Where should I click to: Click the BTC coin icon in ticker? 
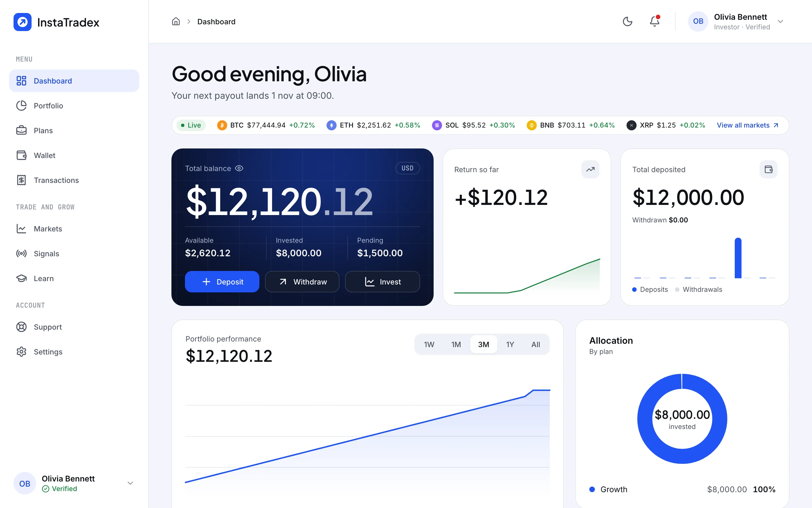click(222, 125)
